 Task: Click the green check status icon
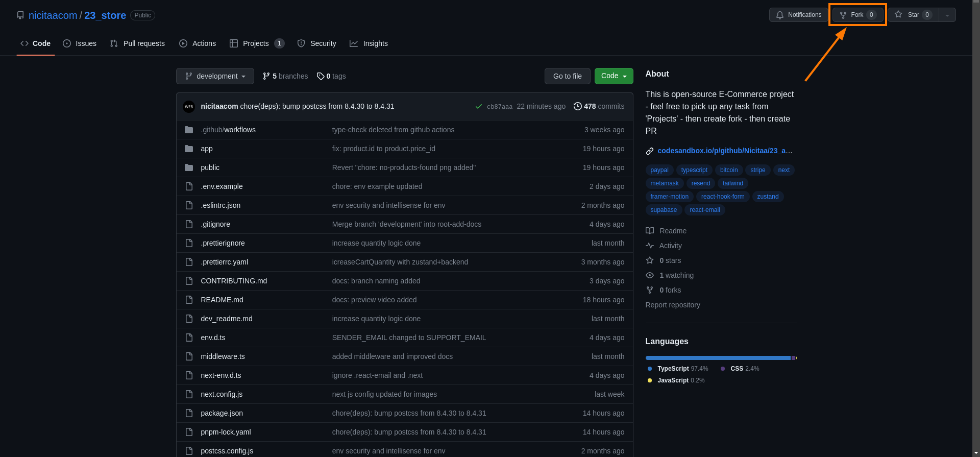479,107
